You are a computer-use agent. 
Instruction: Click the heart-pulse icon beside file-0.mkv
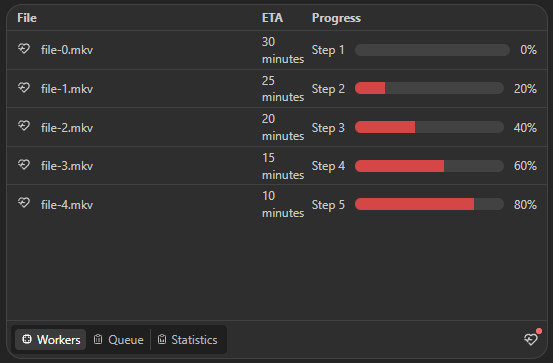point(24,49)
